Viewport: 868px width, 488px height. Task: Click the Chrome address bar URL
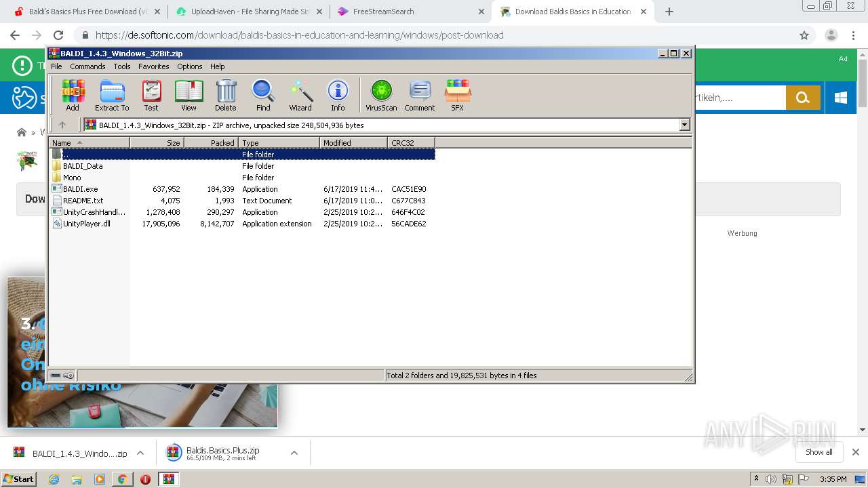(x=299, y=35)
